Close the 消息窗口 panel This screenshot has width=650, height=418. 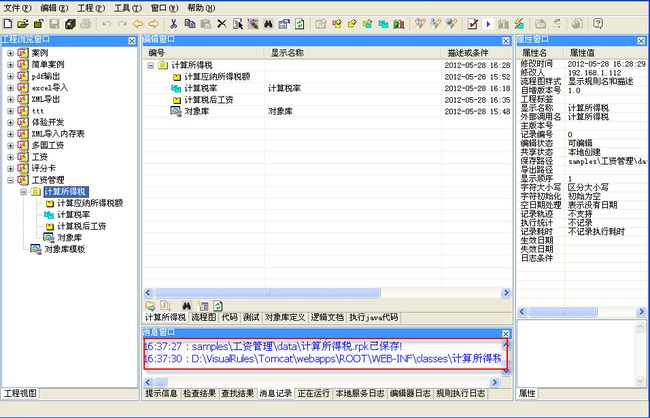pos(506,334)
